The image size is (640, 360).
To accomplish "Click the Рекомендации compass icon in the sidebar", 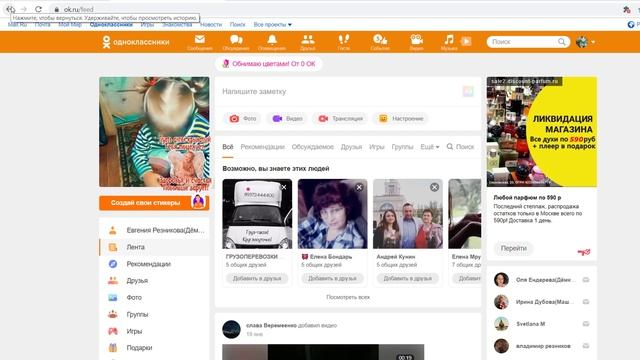I will pyautogui.click(x=113, y=264).
